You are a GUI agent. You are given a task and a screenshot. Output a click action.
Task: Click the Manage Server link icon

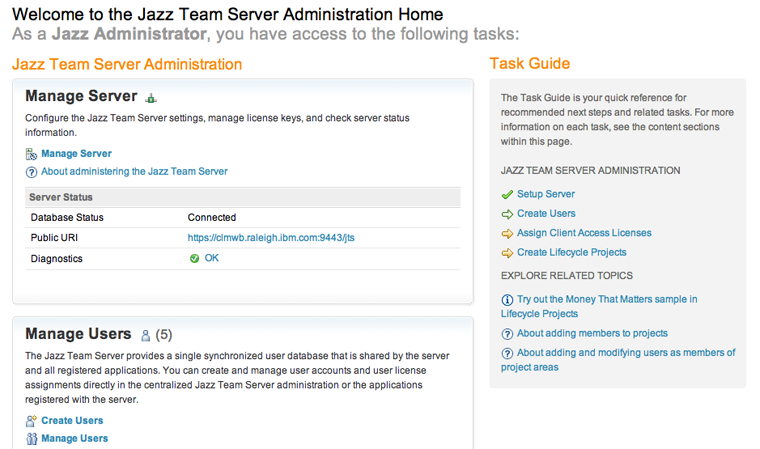tap(31, 154)
